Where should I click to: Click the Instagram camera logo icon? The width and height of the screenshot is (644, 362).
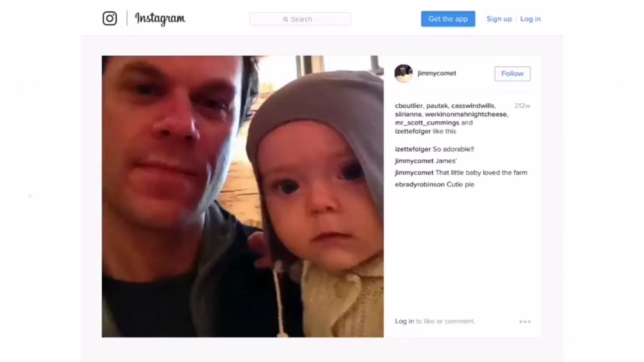pyautogui.click(x=109, y=18)
